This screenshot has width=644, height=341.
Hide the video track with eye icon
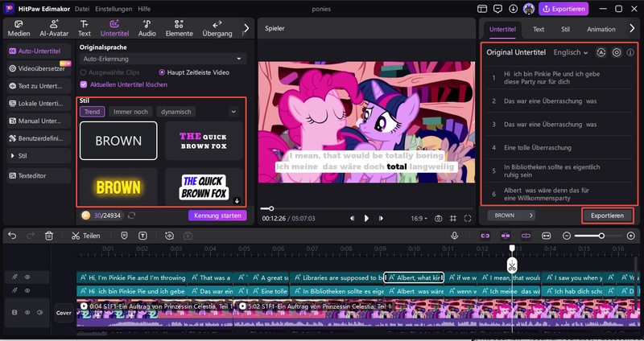click(x=27, y=312)
